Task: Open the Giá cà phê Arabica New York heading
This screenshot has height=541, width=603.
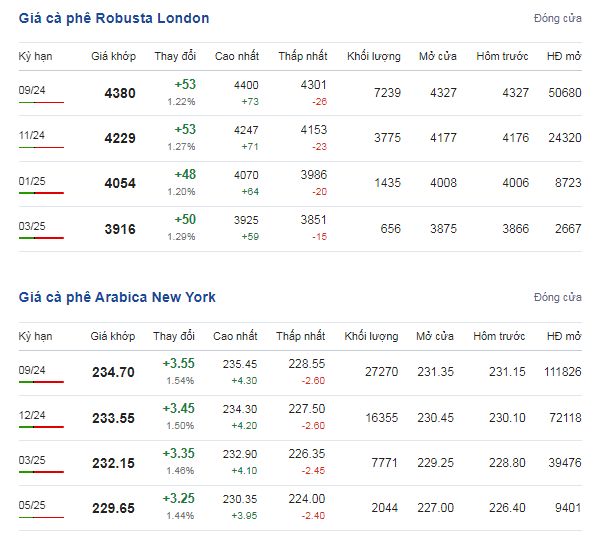Action: (x=117, y=297)
